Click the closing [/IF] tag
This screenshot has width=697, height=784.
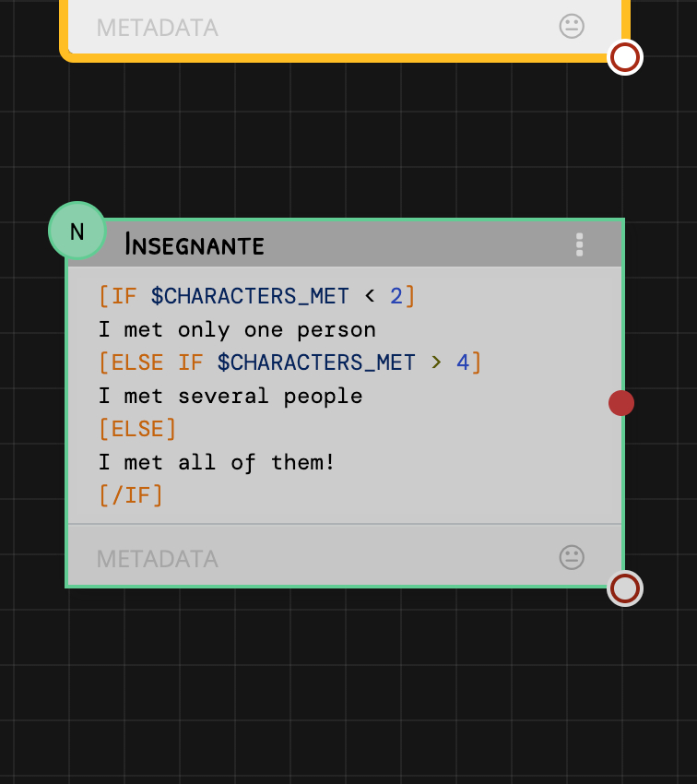pos(131,495)
